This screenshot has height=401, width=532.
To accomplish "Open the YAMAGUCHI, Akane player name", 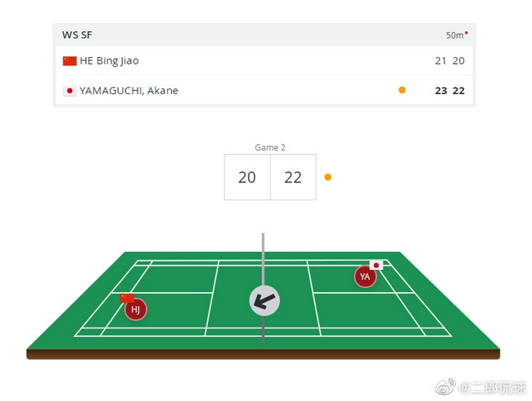I will 129,91.
